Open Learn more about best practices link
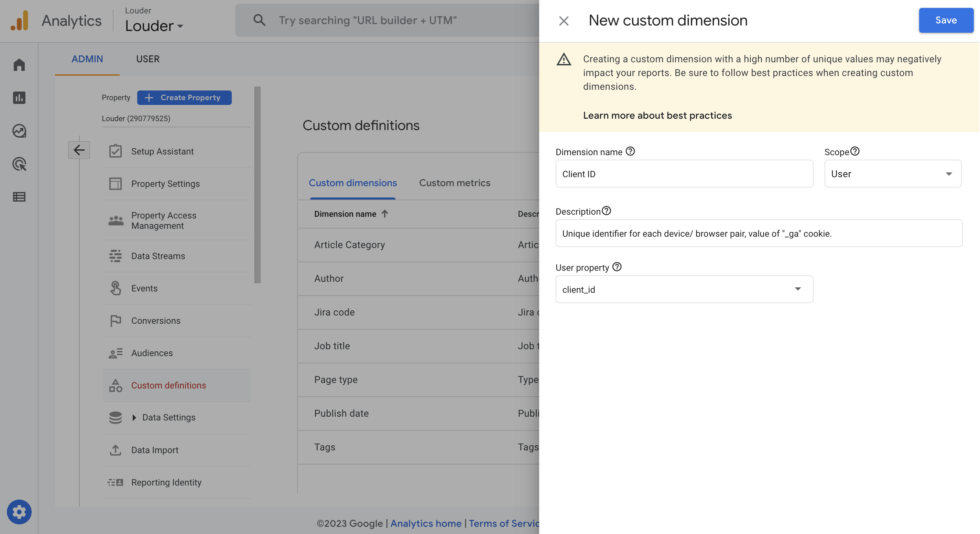The width and height of the screenshot is (980, 534). click(657, 115)
